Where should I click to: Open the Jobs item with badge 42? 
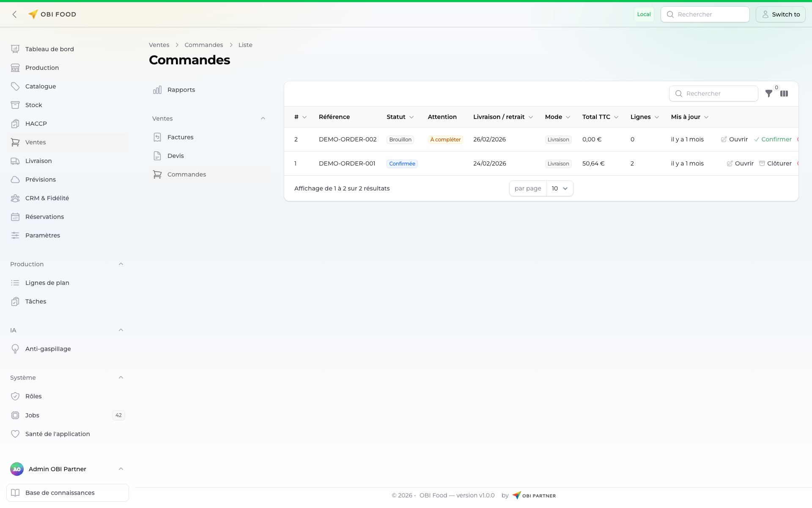(x=32, y=415)
